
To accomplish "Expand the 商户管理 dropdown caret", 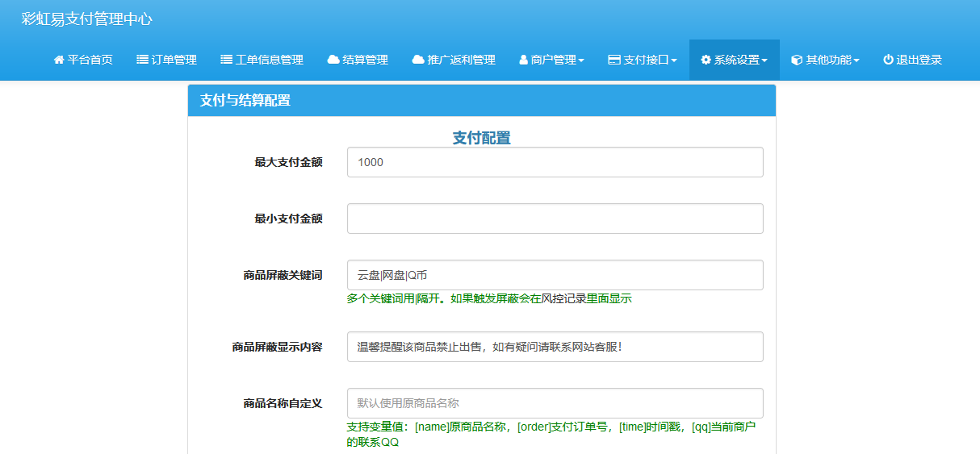I will tap(581, 60).
